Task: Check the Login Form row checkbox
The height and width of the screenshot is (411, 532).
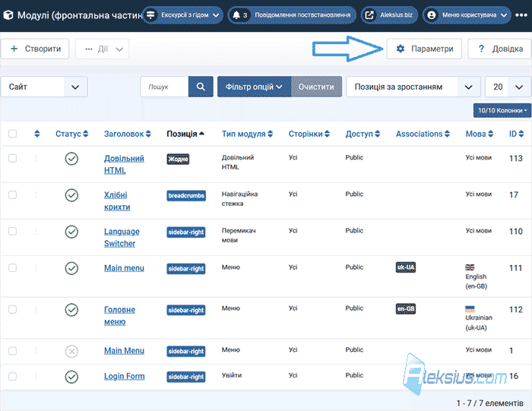Action: [x=13, y=376]
